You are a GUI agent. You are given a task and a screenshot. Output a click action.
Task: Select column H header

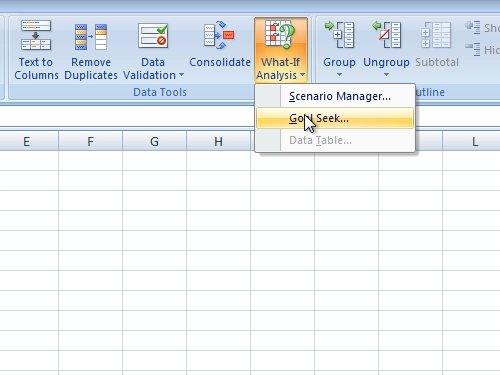click(218, 141)
